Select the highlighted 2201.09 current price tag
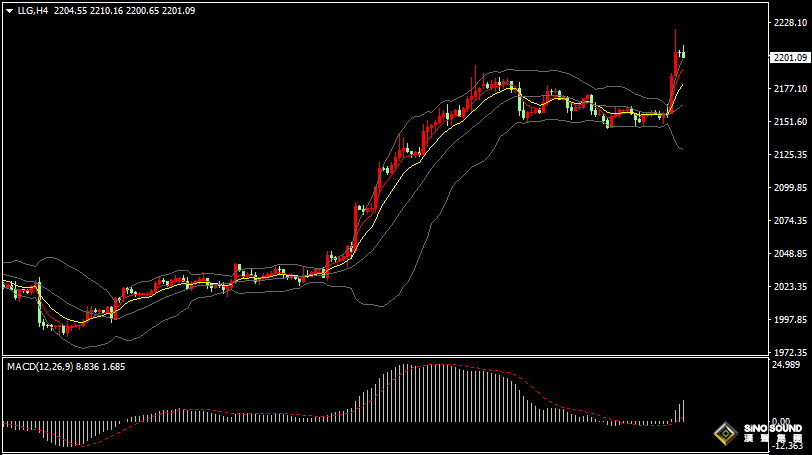This screenshot has height=455, width=812. pyautogui.click(x=790, y=58)
